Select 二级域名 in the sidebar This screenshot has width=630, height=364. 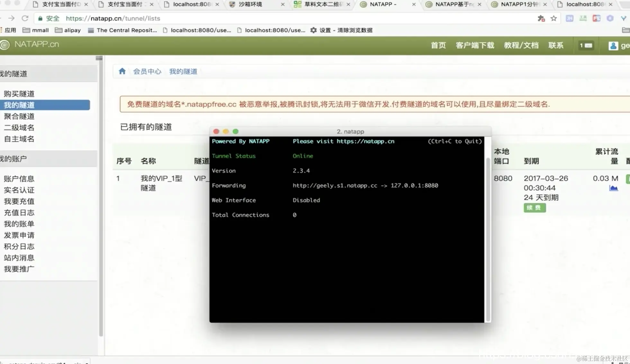(19, 128)
